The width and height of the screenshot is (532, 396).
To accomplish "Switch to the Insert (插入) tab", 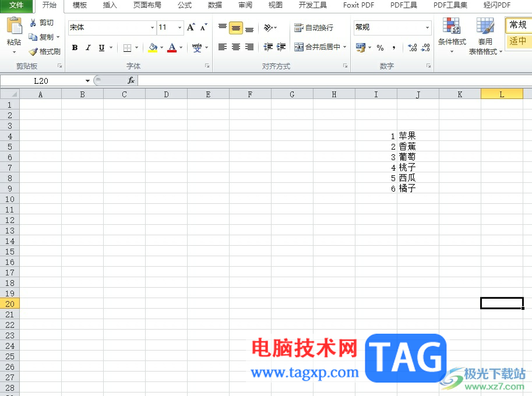I will click(110, 5).
